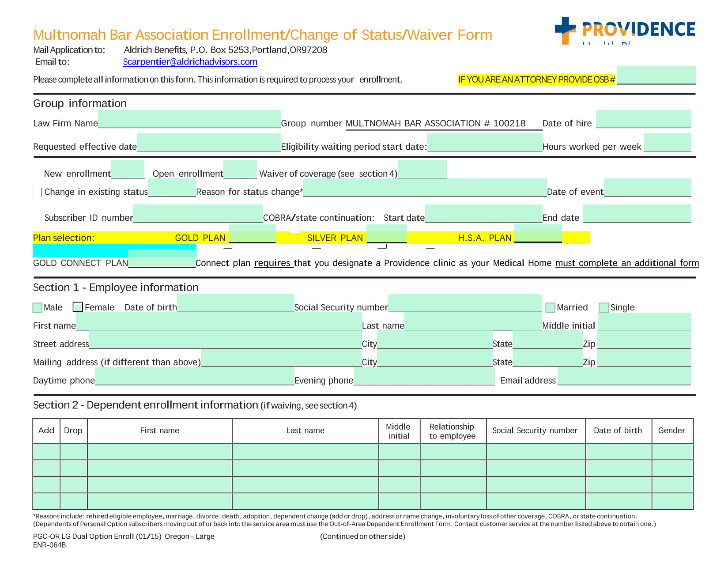Check the Married checkbox
This screenshot has height=563, width=728.
(x=550, y=307)
